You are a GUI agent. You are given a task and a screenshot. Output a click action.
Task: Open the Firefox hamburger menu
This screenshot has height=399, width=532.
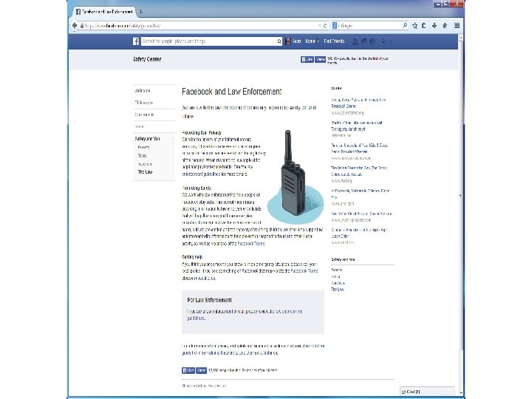pos(457,25)
